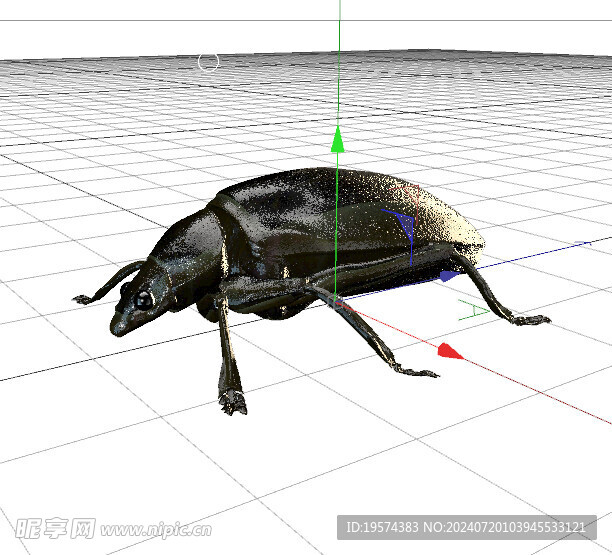The width and height of the screenshot is (612, 555).
Task: Grab the blue Z-axis arrow handle
Action: click(x=451, y=276)
